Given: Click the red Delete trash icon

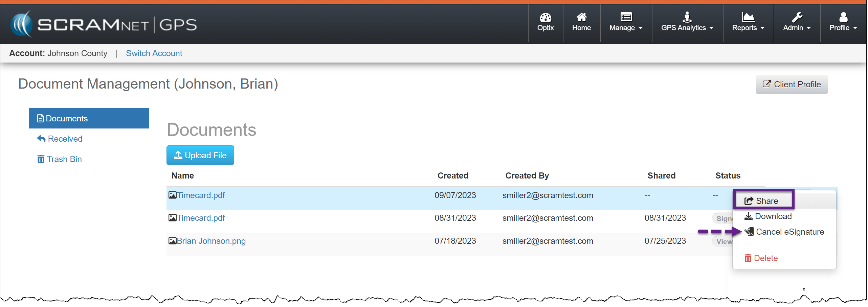Looking at the screenshot, I should 748,258.
